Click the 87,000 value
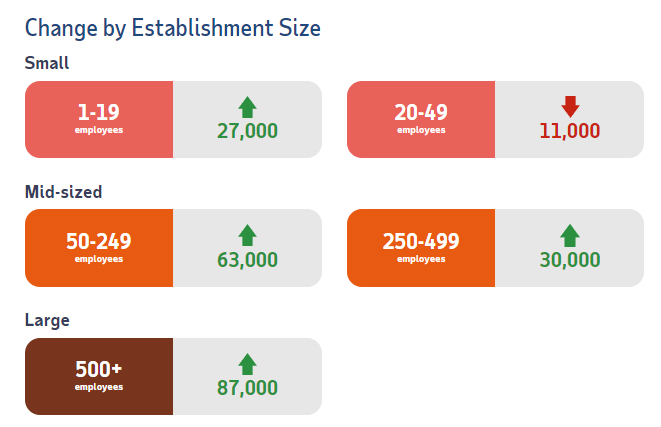 click(x=247, y=388)
